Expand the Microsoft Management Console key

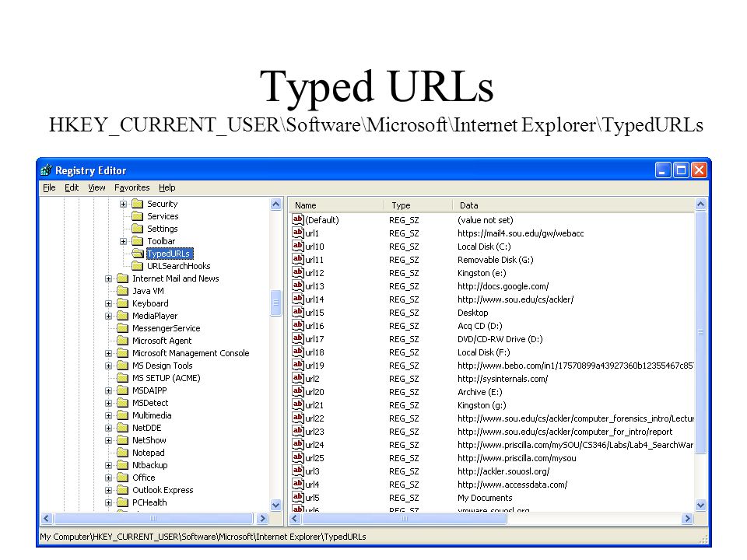click(109, 353)
